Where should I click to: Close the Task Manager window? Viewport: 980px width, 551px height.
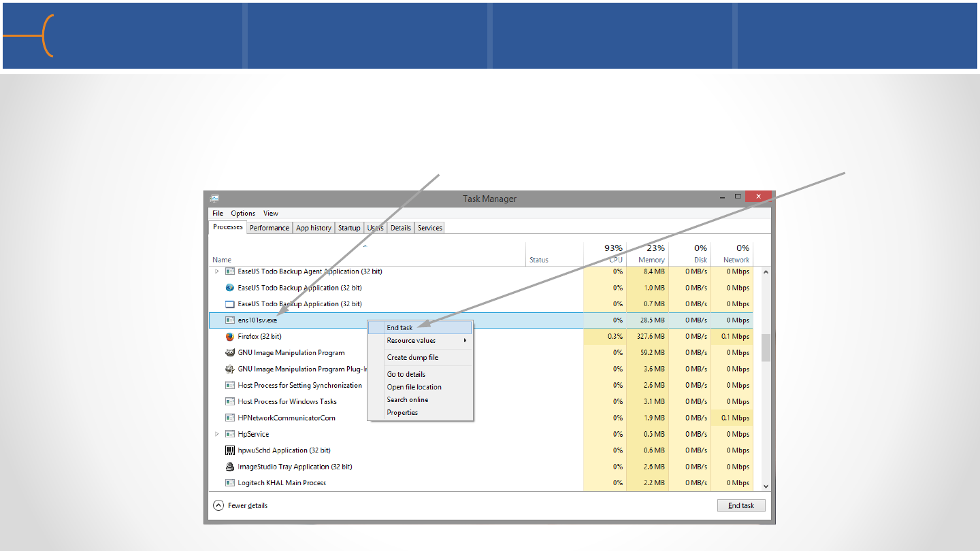click(757, 197)
